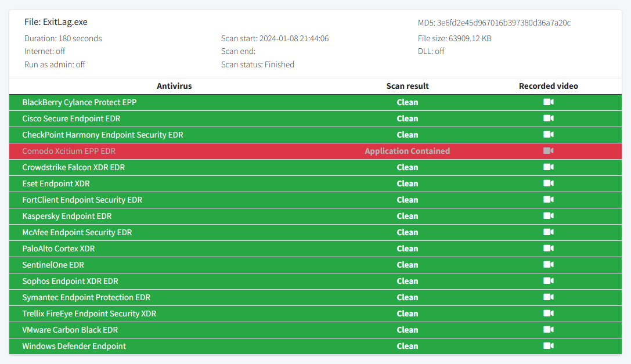Click the Antivirus column header
The width and height of the screenshot is (631, 364).
(x=174, y=86)
